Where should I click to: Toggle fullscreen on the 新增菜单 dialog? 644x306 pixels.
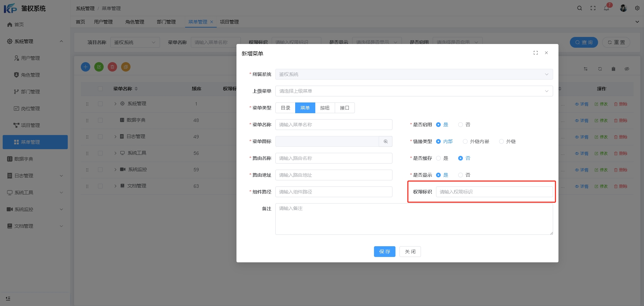pos(536,53)
